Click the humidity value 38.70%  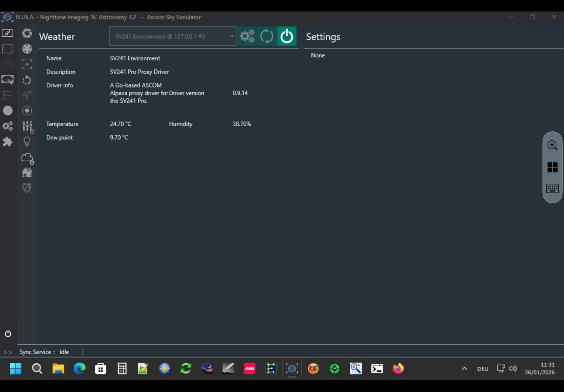click(242, 124)
